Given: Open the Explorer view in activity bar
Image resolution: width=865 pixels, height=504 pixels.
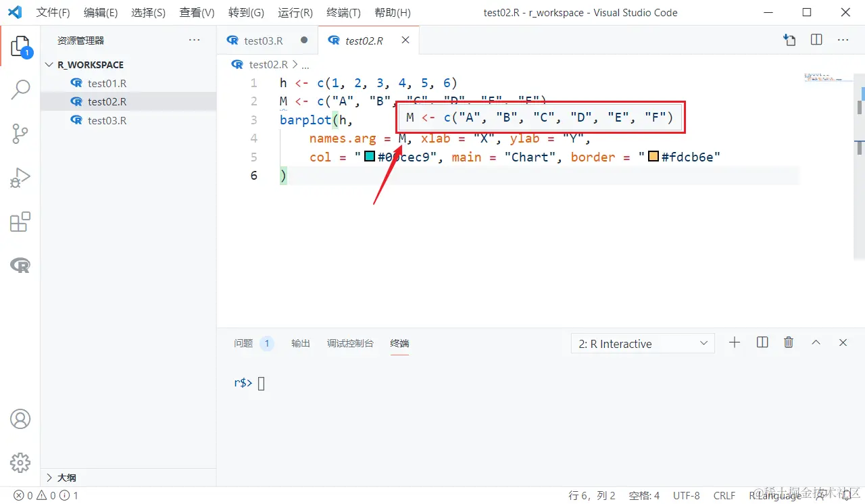Looking at the screenshot, I should click(x=20, y=47).
